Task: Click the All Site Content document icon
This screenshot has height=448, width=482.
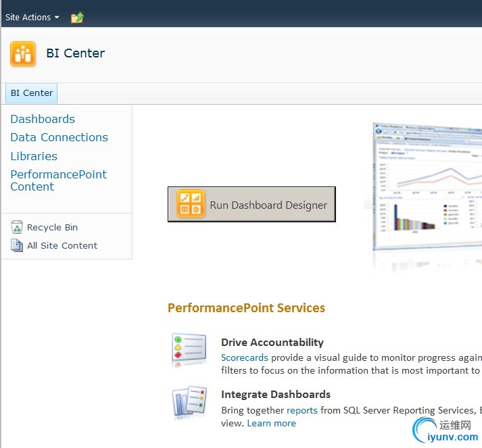Action: 17,245
